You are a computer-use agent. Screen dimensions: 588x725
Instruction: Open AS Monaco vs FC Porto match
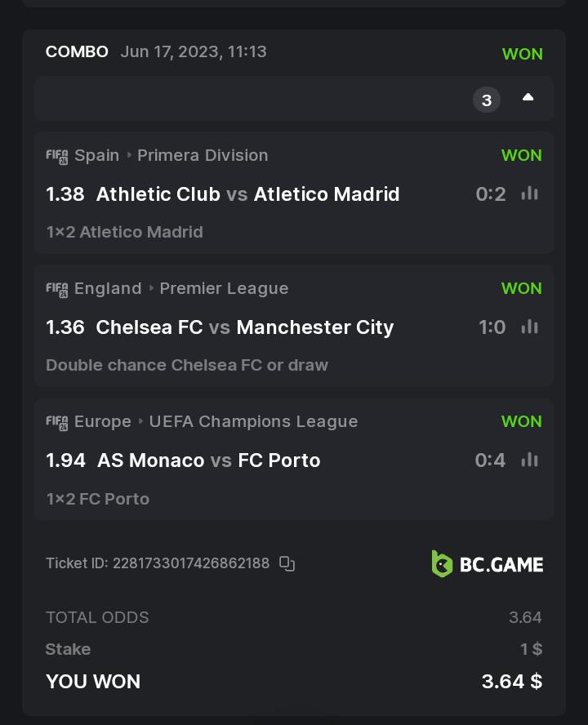tap(208, 460)
